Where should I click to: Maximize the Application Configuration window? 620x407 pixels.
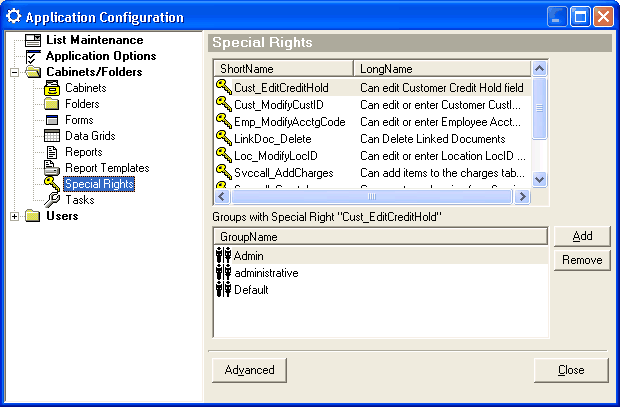point(580,17)
